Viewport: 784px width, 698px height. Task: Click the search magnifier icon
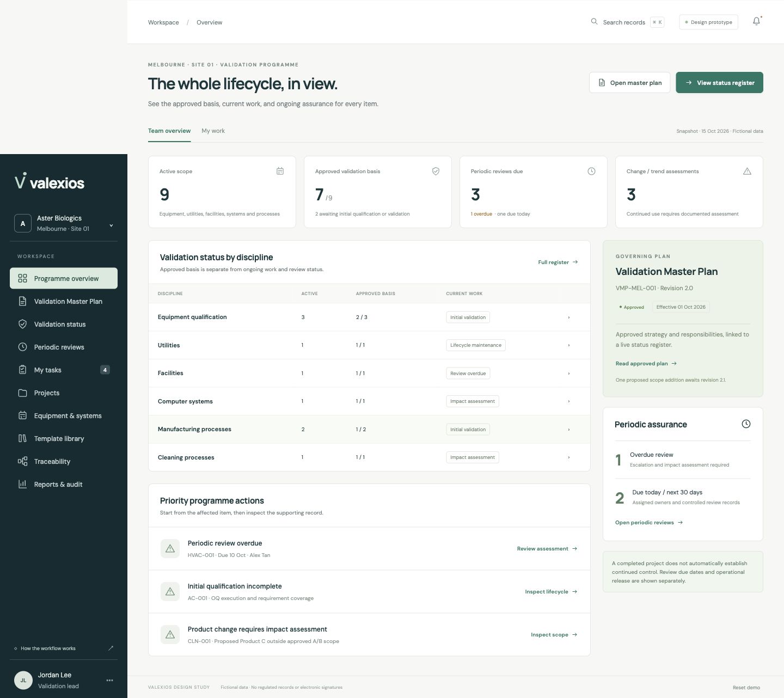594,22
